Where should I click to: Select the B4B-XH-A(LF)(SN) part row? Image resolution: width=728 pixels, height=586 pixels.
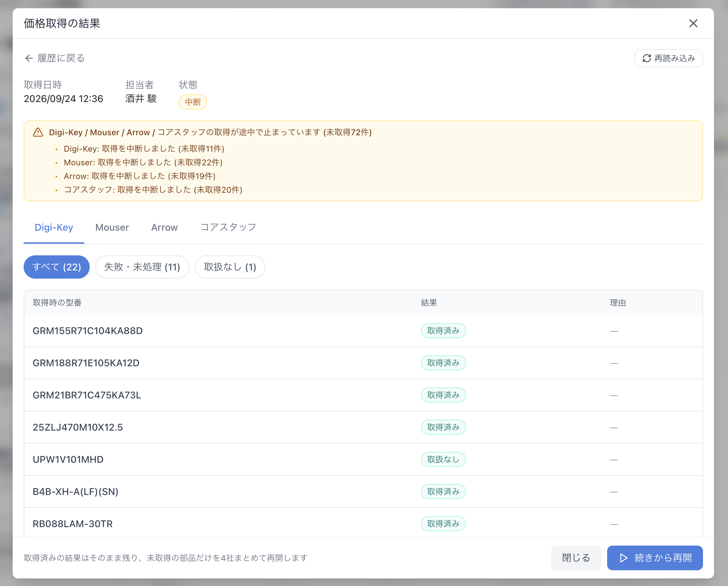point(363,492)
